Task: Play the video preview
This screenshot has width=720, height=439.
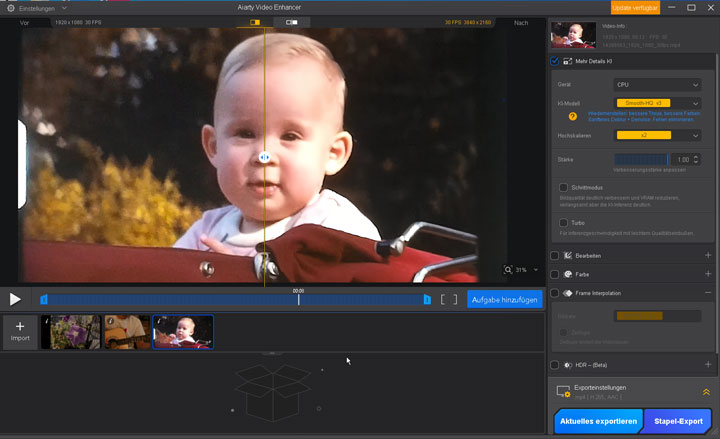Action: (x=15, y=299)
